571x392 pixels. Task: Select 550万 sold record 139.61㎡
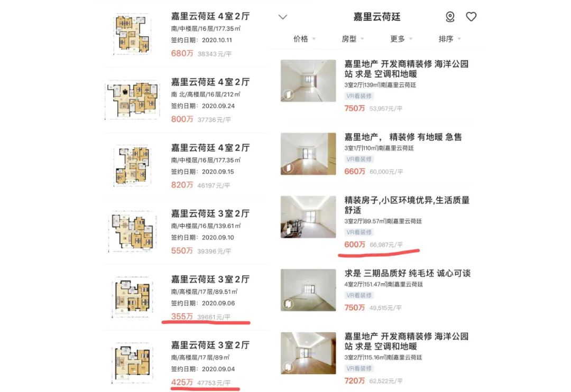(x=186, y=231)
